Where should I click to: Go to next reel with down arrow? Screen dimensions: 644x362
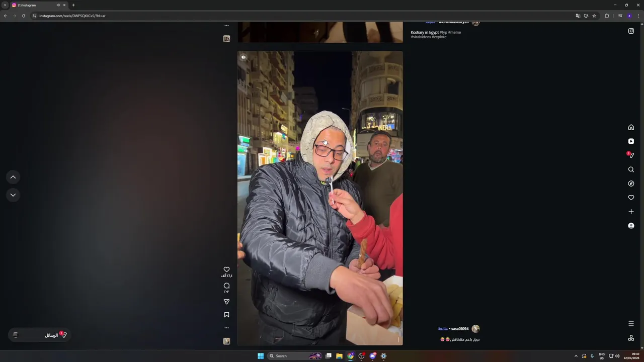tap(13, 195)
